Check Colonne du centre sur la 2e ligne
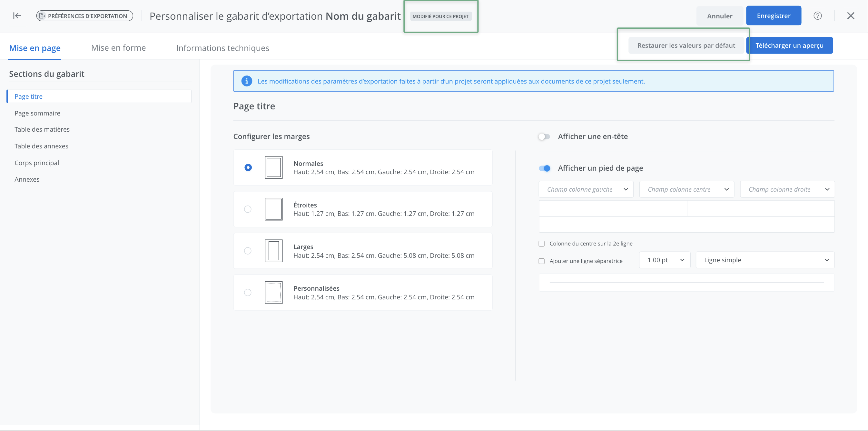The image size is (868, 431). [x=541, y=244]
